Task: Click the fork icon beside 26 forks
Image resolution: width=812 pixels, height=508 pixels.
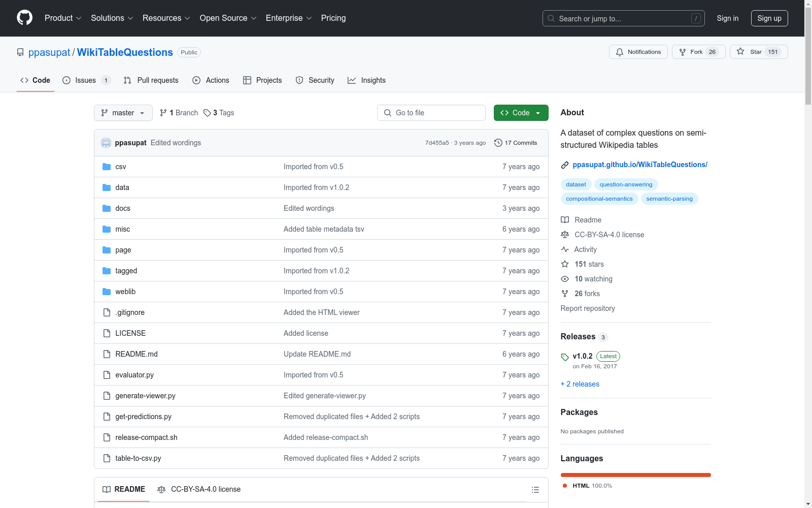Action: (x=565, y=294)
